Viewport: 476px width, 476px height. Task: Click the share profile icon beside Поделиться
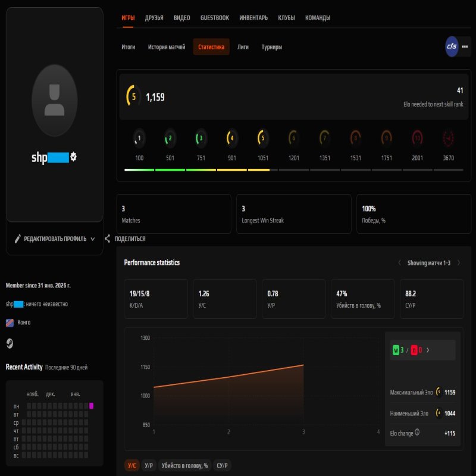point(106,239)
